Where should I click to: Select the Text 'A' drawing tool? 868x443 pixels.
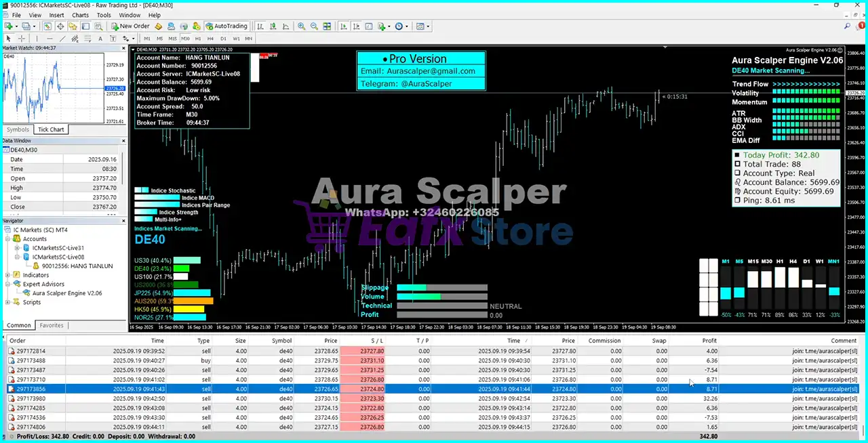coord(100,39)
